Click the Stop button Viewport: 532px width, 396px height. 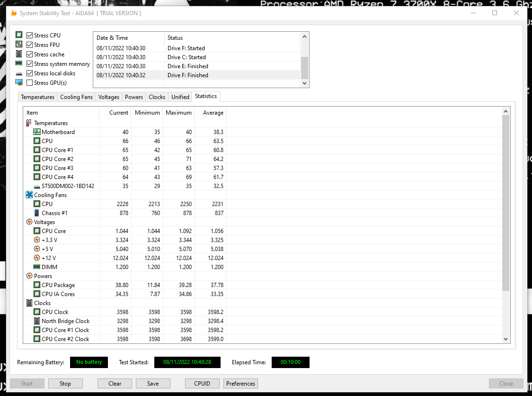point(65,383)
